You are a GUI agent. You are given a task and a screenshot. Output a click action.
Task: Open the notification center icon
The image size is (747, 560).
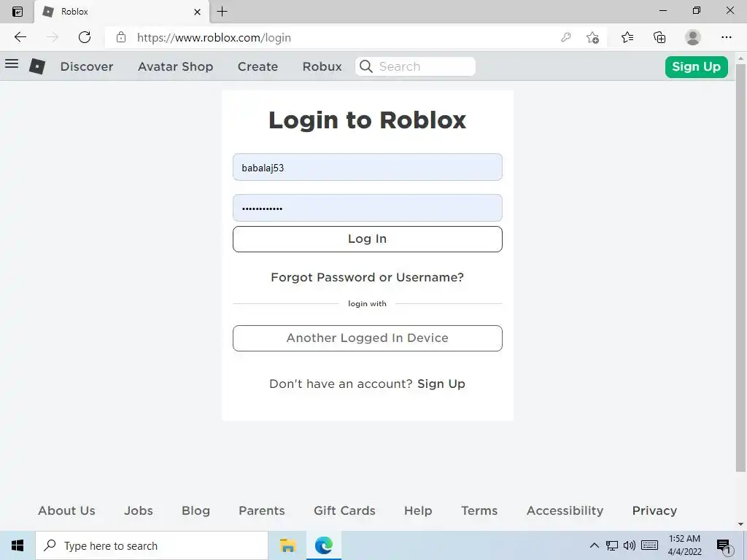click(724, 546)
